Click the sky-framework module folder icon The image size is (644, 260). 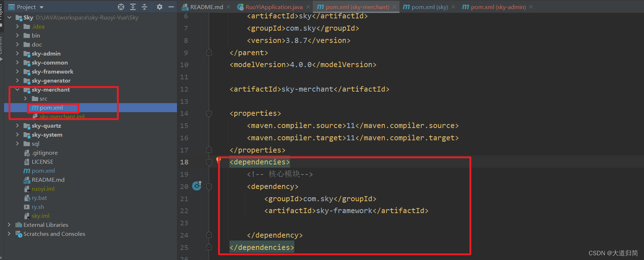pyautogui.click(x=27, y=71)
